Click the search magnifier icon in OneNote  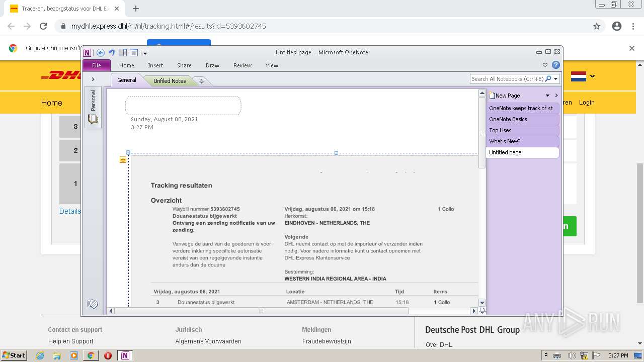(548, 79)
